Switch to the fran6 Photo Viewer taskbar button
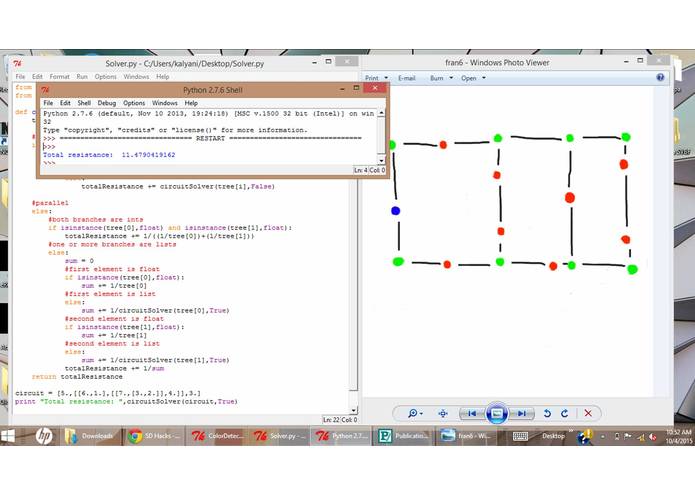The width and height of the screenshot is (695, 494). [x=465, y=436]
